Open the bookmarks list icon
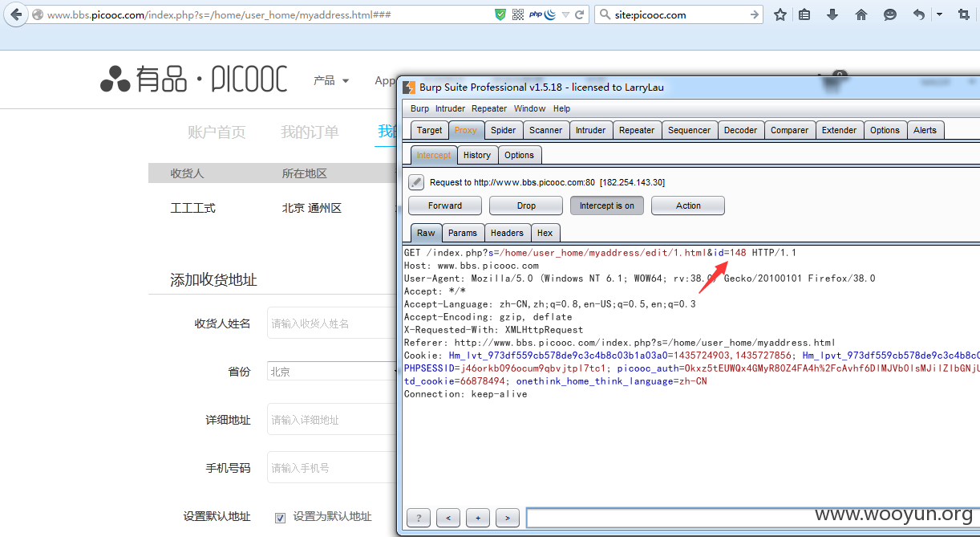Viewport: 980px width, 537px height. coord(804,14)
